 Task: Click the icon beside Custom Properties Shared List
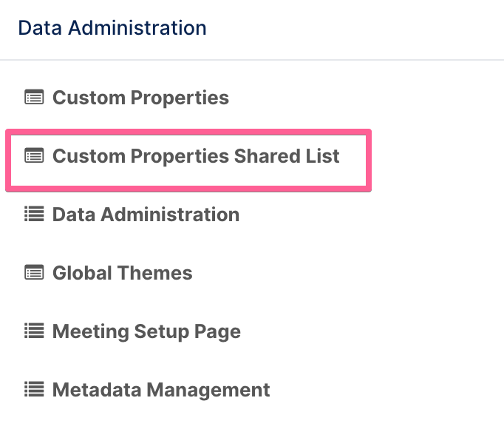point(34,155)
